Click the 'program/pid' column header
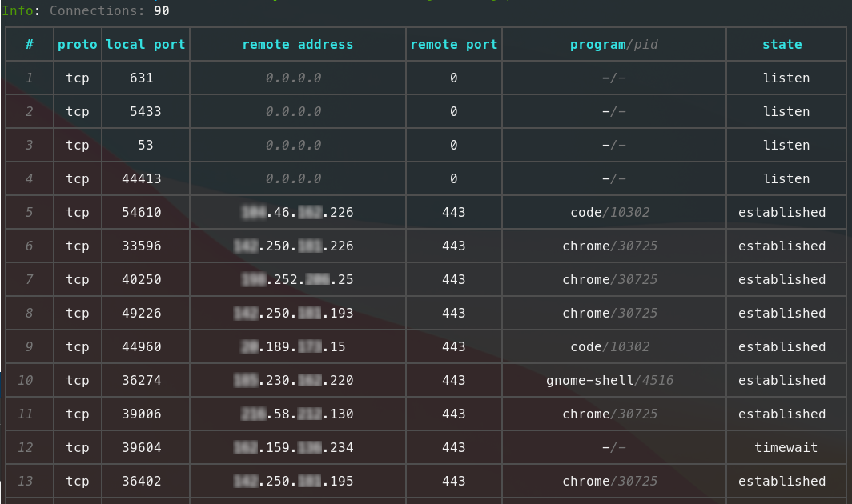This screenshot has height=504, width=852. 614,45
